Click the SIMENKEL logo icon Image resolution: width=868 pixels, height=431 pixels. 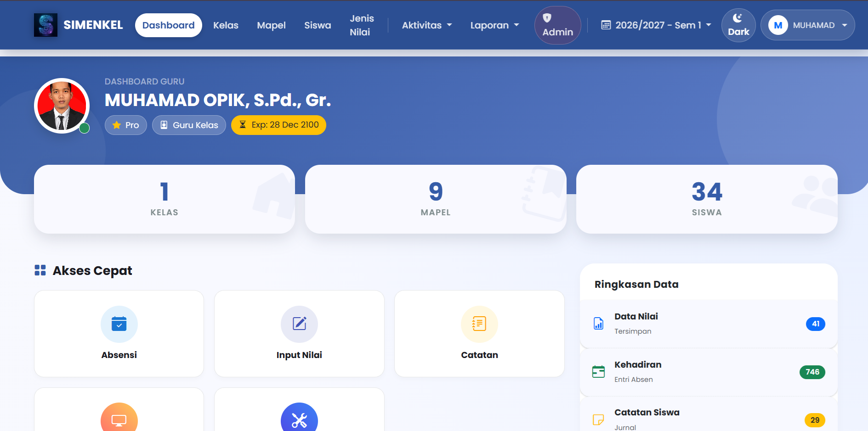click(45, 25)
